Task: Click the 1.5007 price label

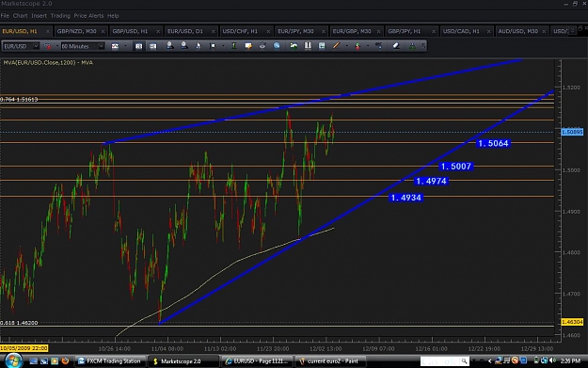Action: coord(456,167)
